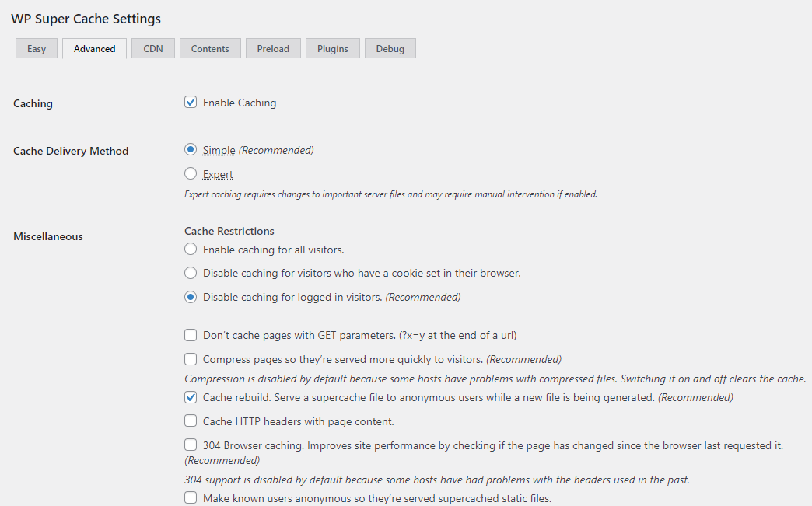Open the Easy tab

coord(37,49)
